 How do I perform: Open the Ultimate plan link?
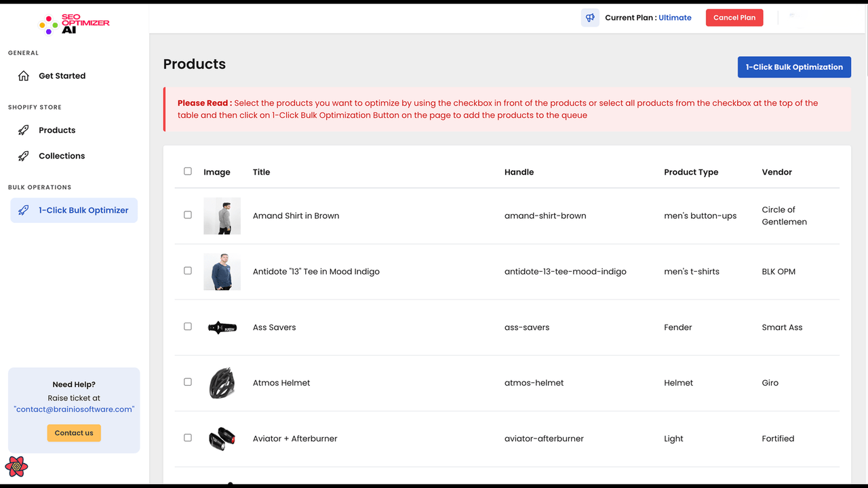675,17
